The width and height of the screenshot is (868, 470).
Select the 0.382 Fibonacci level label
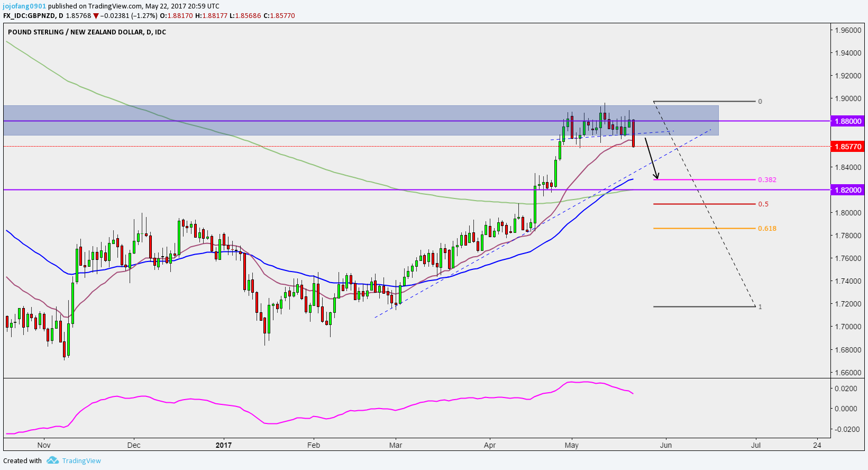click(767, 180)
